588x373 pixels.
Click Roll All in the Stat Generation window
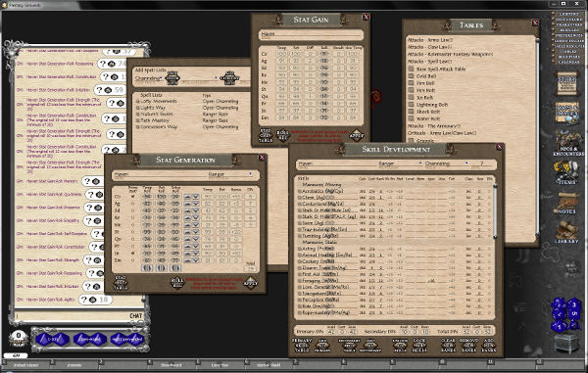click(177, 282)
